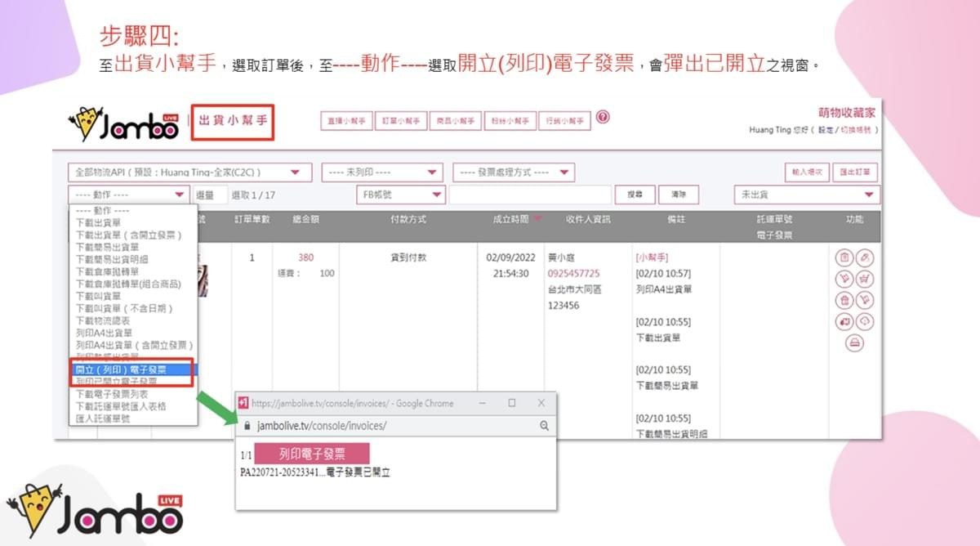Click the 選量 quantity input field

tap(211, 195)
